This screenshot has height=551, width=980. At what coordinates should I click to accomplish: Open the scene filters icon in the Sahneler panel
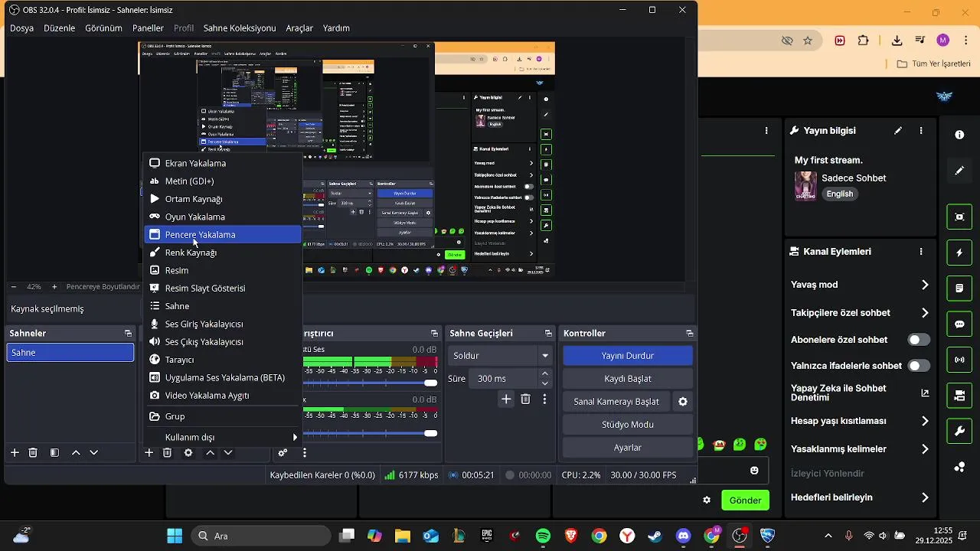pos(54,453)
